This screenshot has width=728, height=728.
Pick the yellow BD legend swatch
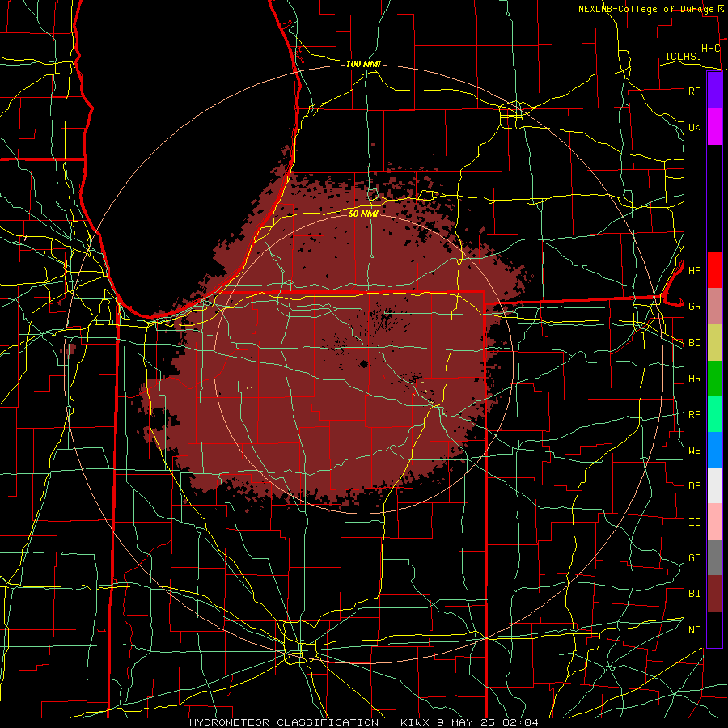(714, 343)
